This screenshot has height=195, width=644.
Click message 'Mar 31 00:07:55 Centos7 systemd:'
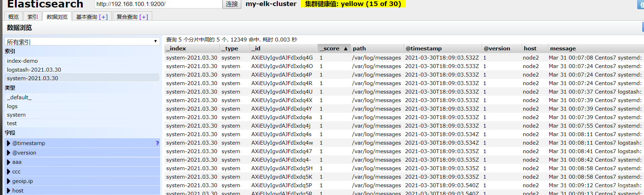click(x=595, y=126)
